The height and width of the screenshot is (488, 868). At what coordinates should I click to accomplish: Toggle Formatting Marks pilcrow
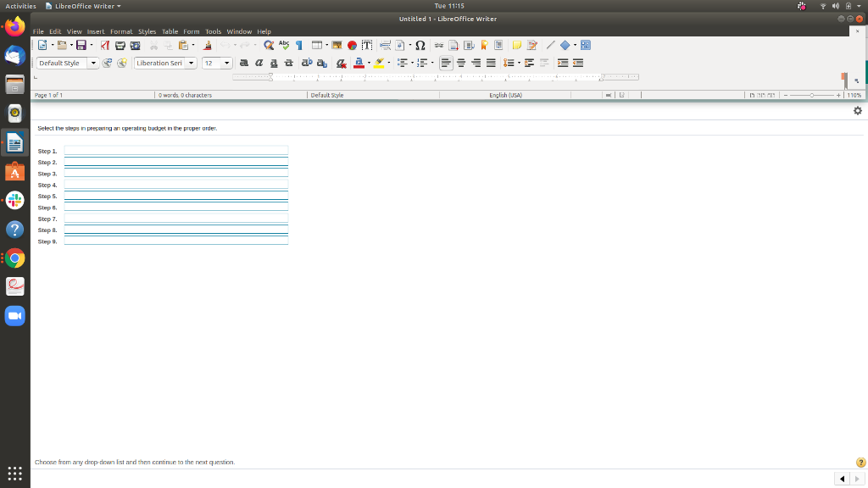tap(299, 46)
